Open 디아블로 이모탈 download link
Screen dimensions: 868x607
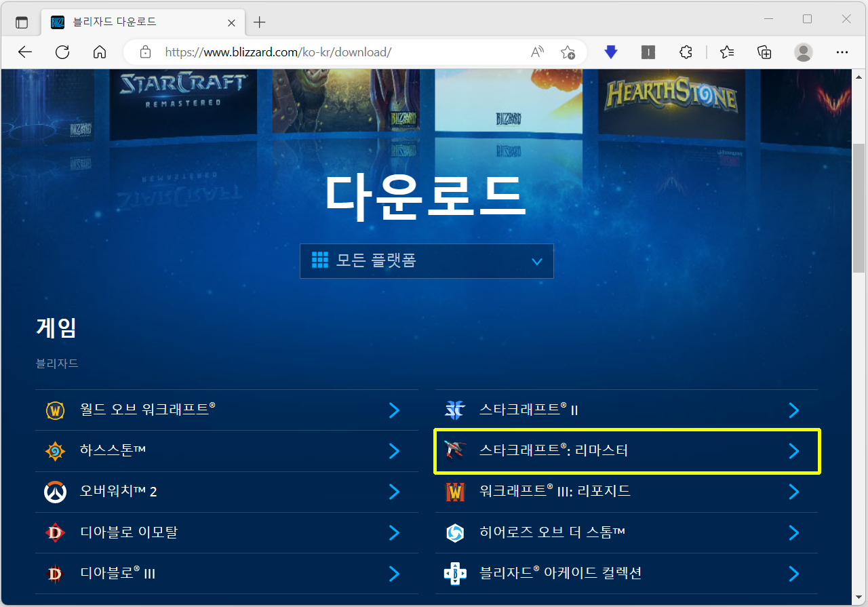coord(226,532)
